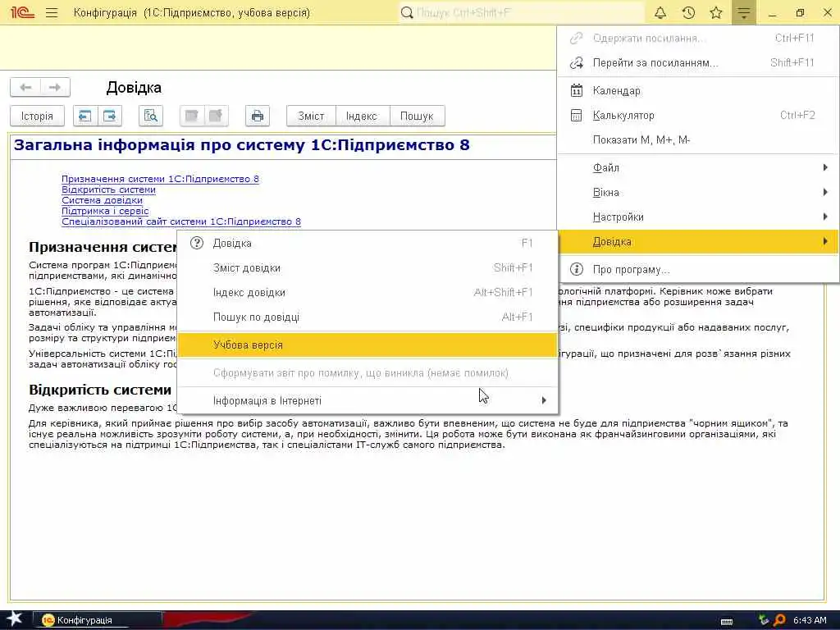Open link Система довідки

[x=103, y=200]
